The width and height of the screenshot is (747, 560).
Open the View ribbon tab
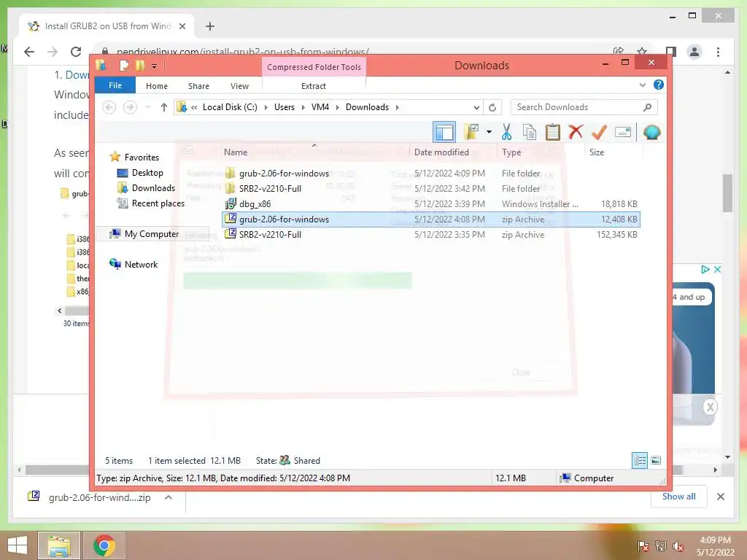pyautogui.click(x=239, y=86)
